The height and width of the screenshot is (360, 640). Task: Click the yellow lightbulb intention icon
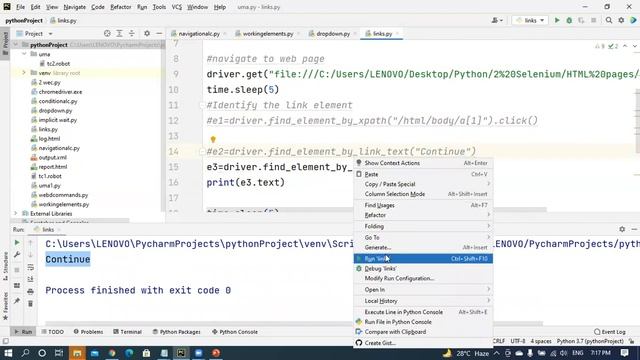(213, 139)
